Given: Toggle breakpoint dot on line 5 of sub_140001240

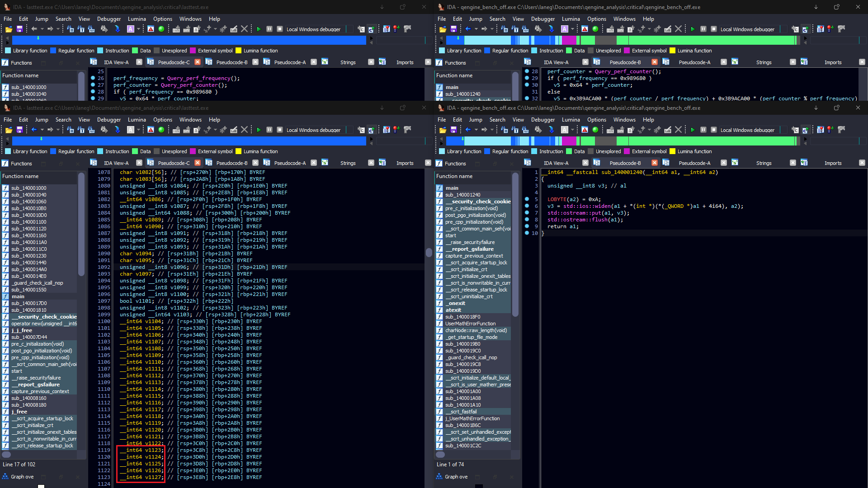Looking at the screenshot, I should [x=527, y=199].
